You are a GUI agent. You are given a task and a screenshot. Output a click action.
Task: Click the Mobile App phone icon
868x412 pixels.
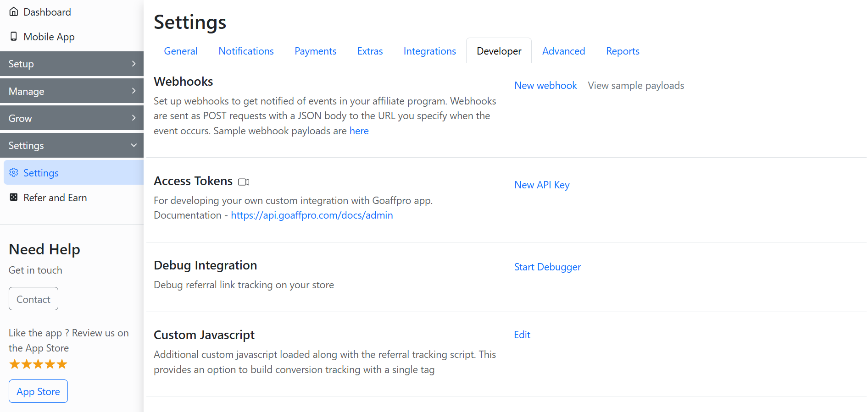(x=14, y=37)
